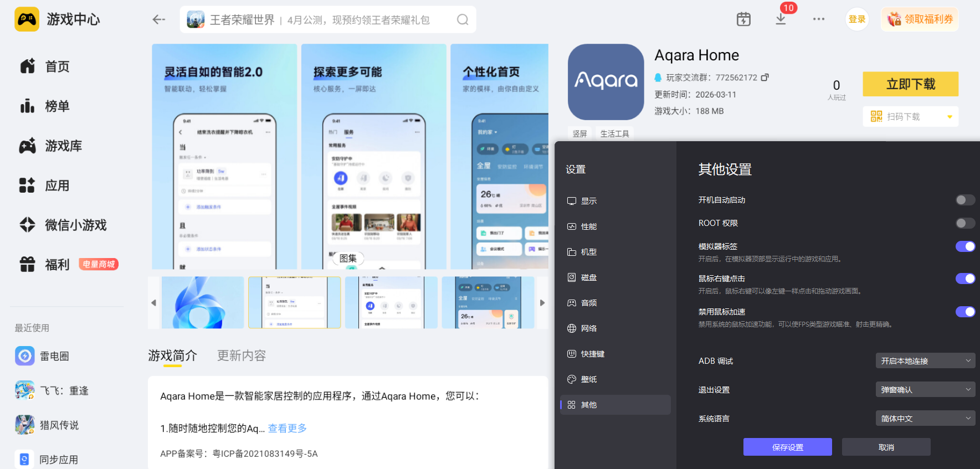
Task: Show next gallery thumbnails
Action: click(542, 303)
